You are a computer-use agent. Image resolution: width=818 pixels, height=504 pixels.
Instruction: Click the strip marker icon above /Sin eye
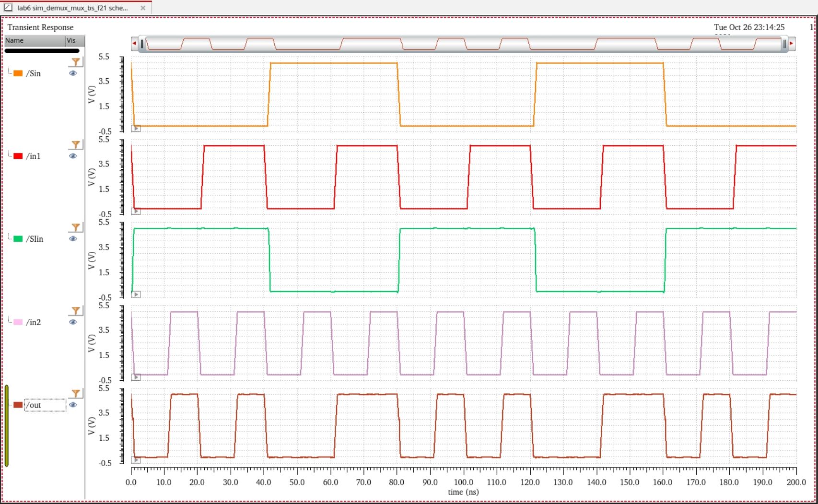(75, 62)
